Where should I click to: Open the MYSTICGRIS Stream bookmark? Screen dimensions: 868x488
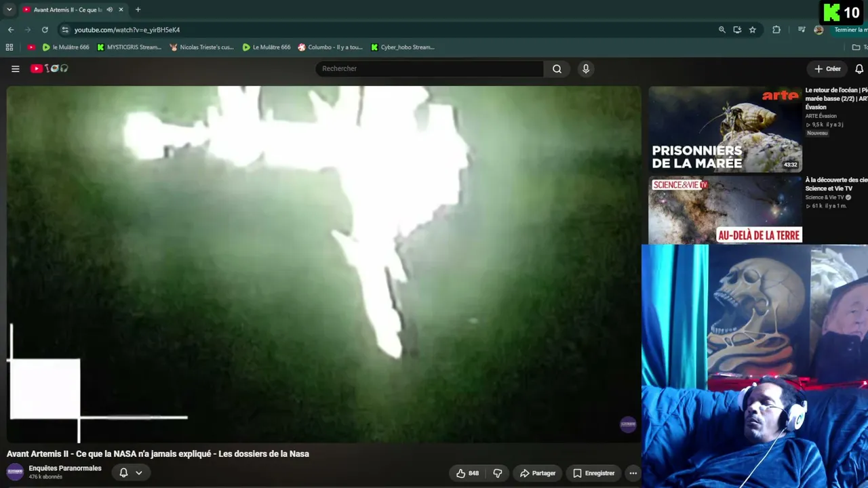click(x=129, y=47)
